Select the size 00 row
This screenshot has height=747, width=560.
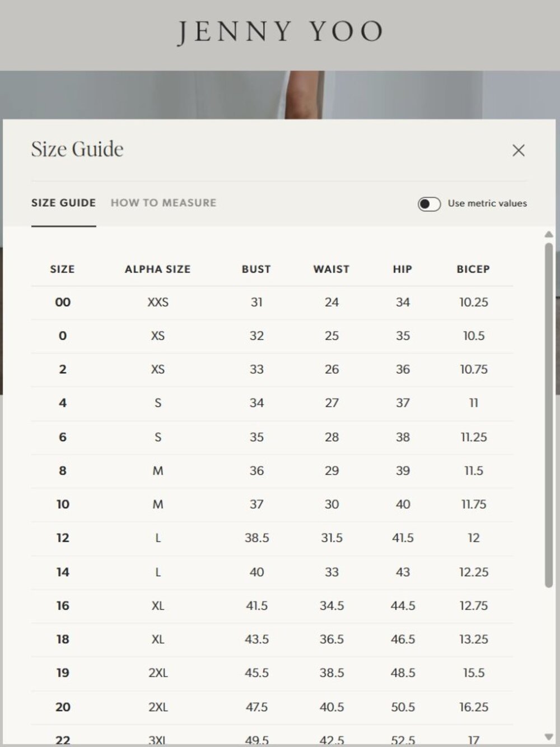point(272,303)
